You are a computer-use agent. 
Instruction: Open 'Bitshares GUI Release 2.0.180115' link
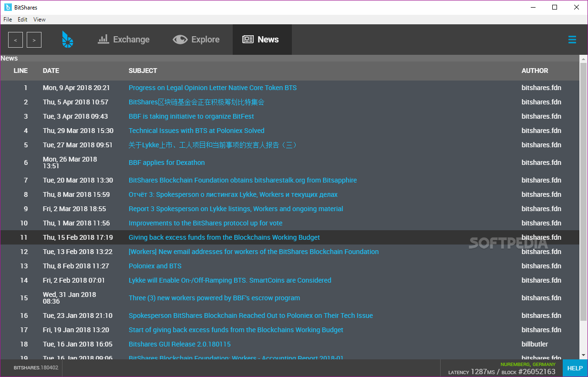click(180, 344)
